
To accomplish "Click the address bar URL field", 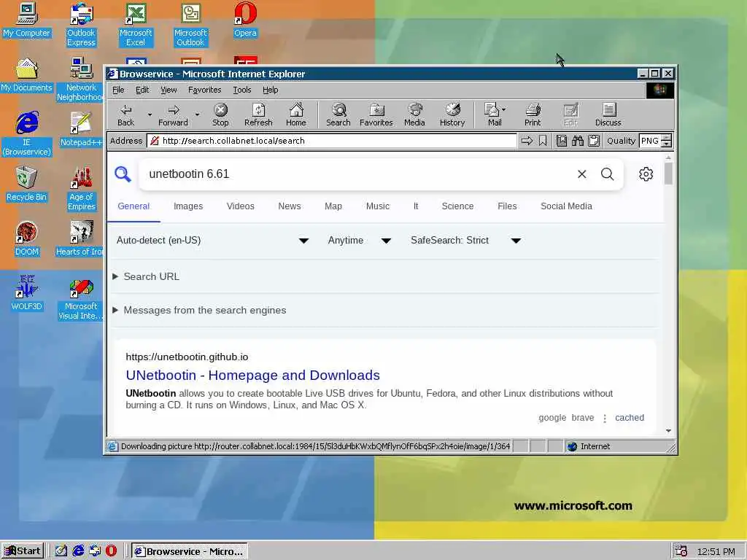I will click(331, 141).
